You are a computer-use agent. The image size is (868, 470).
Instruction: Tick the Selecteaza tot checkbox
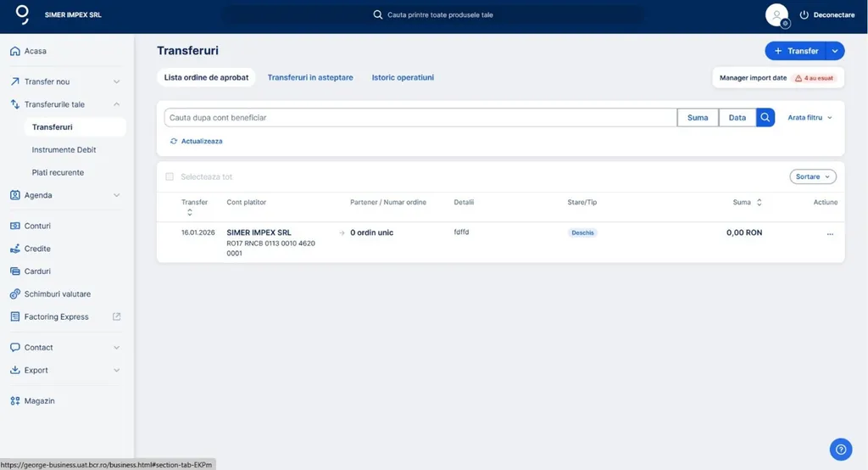click(170, 177)
